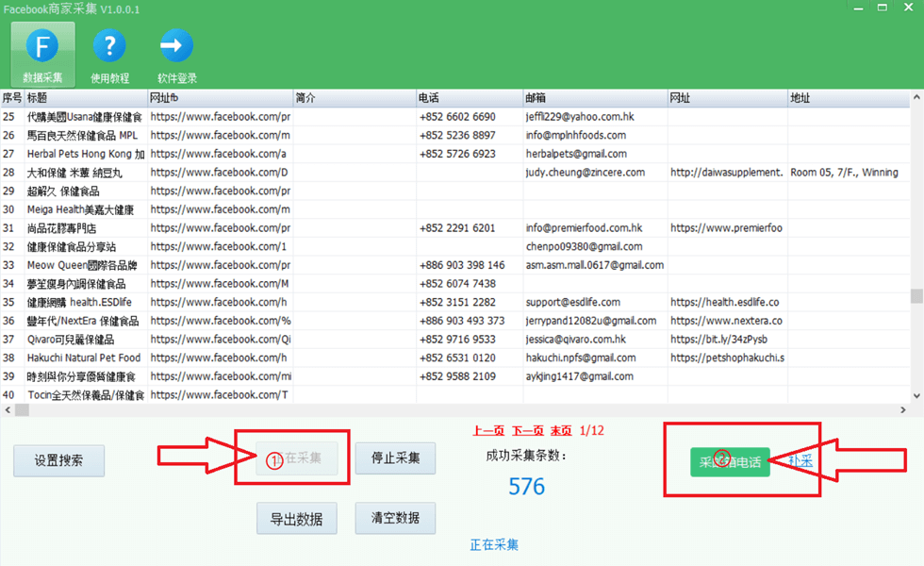This screenshot has width=924, height=566.
Task: Open the 使用教程 tutorial icon
Action: pos(109,56)
